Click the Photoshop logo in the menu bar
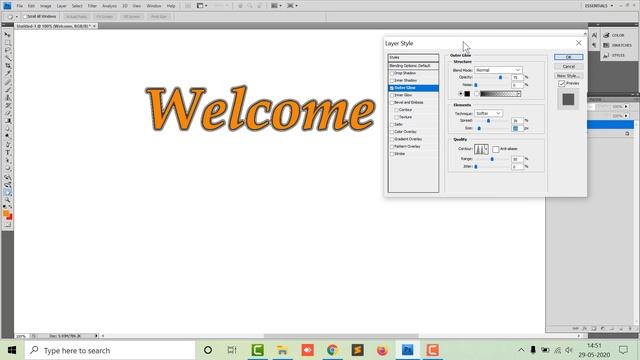Image resolution: width=640 pixels, height=360 pixels. coord(7,6)
